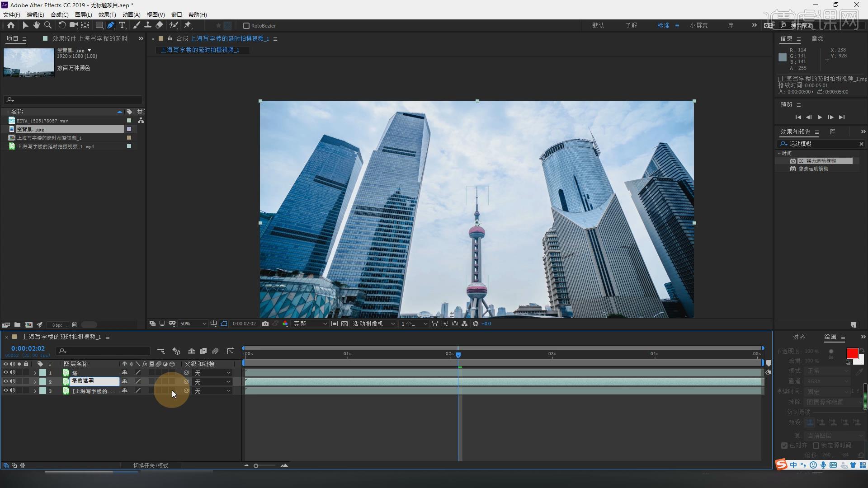Activate the Puppet Pin tool
Viewport: 868px width, 488px height.
[x=188, y=25]
